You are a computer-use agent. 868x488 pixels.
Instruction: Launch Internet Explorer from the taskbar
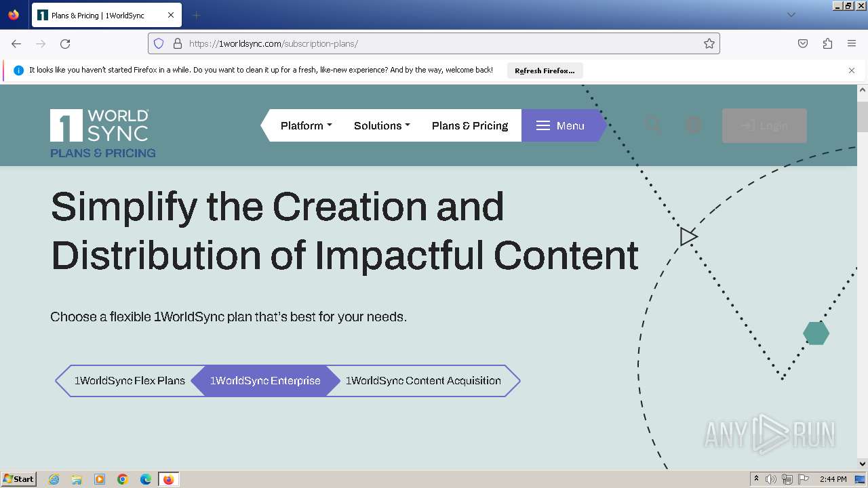coord(54,479)
